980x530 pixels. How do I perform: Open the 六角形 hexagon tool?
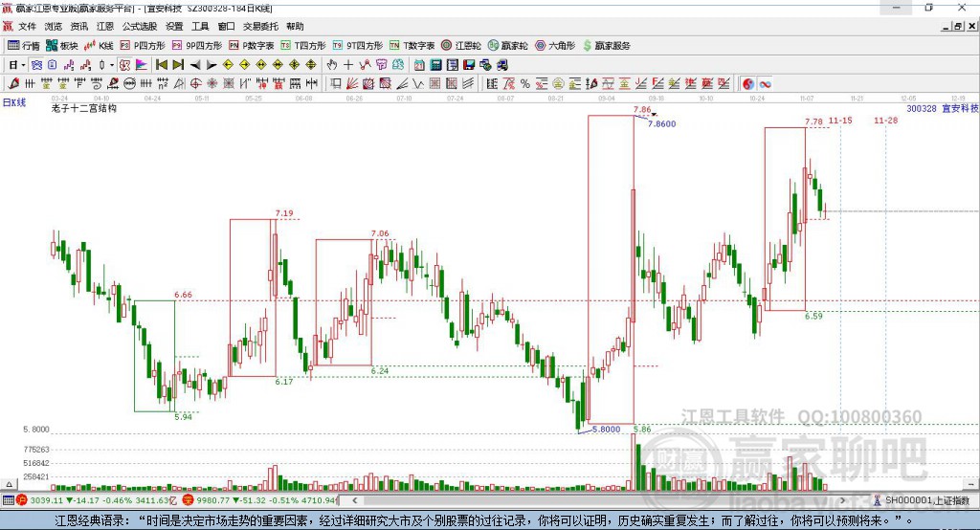click(x=555, y=46)
